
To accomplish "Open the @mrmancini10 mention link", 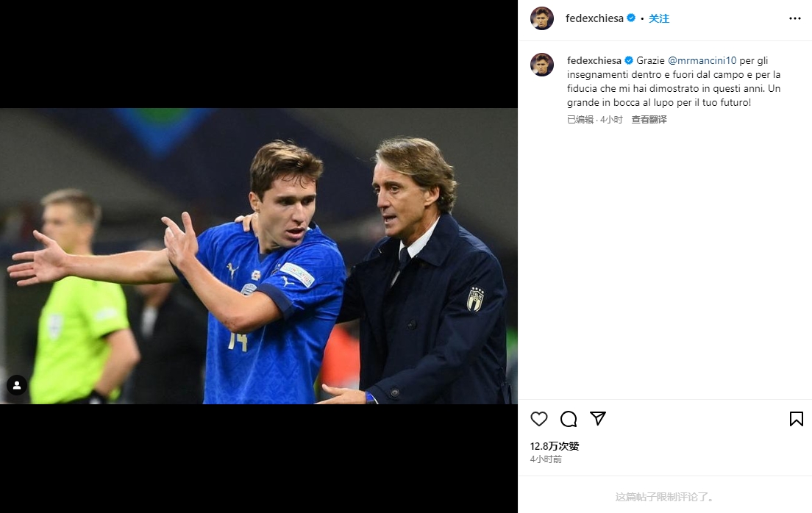I will tap(702, 61).
